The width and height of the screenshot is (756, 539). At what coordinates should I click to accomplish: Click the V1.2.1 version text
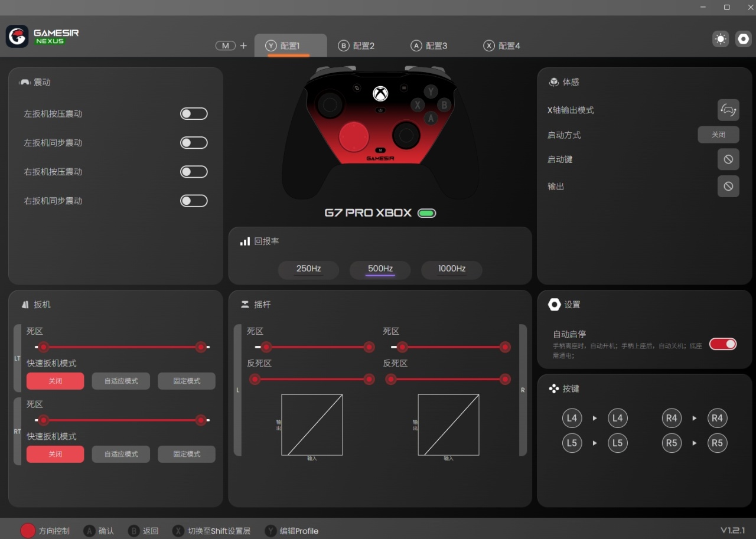(732, 530)
